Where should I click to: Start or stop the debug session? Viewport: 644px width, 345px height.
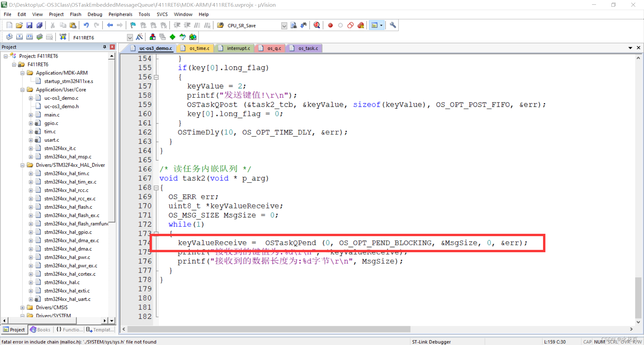tap(317, 25)
